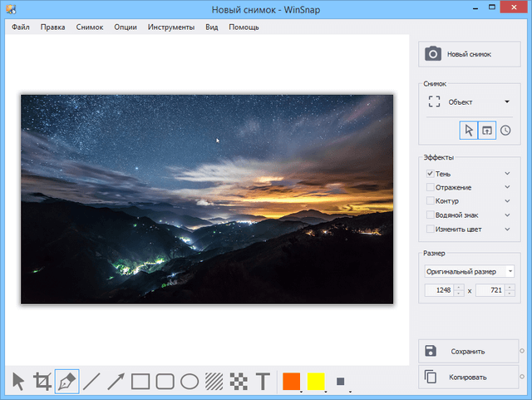Screen dimensions: 532x400
Task: Open the Файл menu
Action: tap(21, 27)
